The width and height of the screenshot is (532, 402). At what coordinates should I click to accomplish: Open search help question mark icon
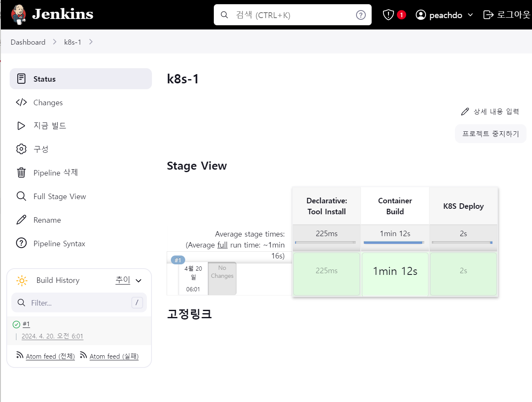pos(361,15)
